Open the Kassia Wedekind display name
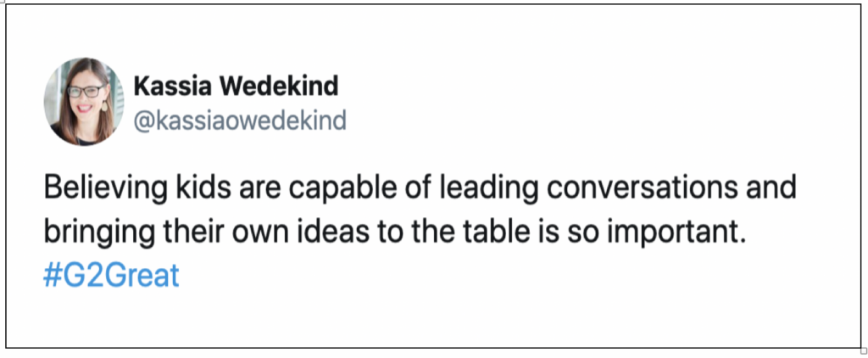The image size is (868, 358). pos(236,87)
